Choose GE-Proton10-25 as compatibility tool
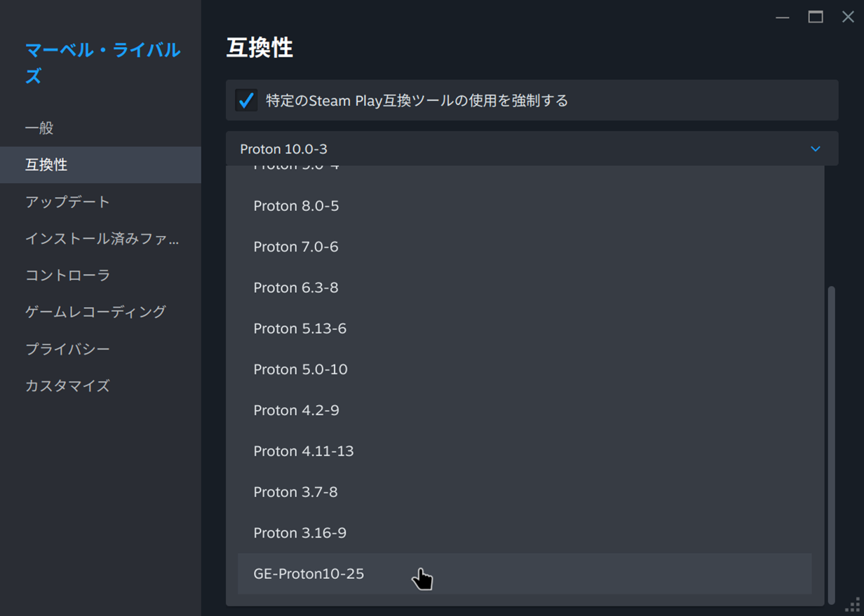 coord(309,574)
